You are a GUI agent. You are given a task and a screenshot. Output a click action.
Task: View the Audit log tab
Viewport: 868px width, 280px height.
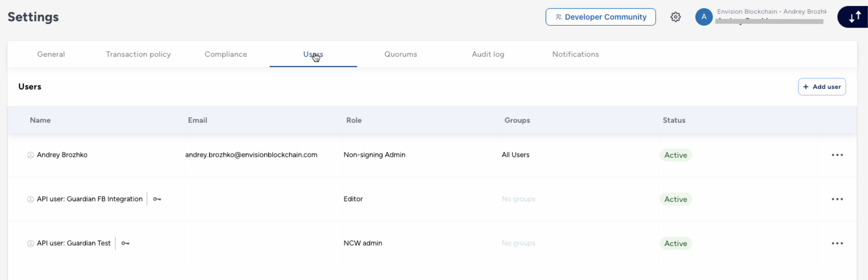(488, 54)
